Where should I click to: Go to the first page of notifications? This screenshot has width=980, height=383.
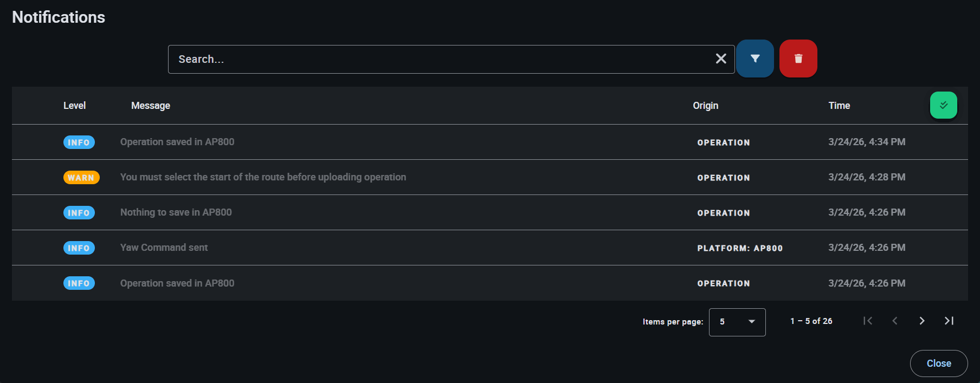tap(868, 321)
